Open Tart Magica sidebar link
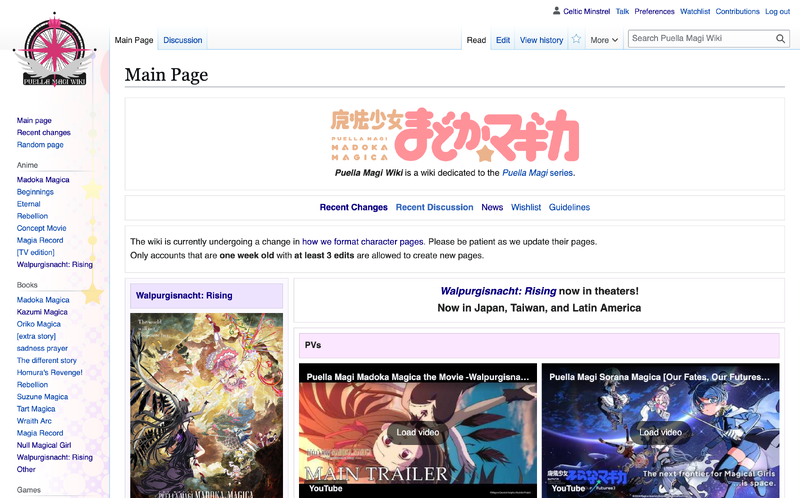The width and height of the screenshot is (800, 498). pos(36,409)
